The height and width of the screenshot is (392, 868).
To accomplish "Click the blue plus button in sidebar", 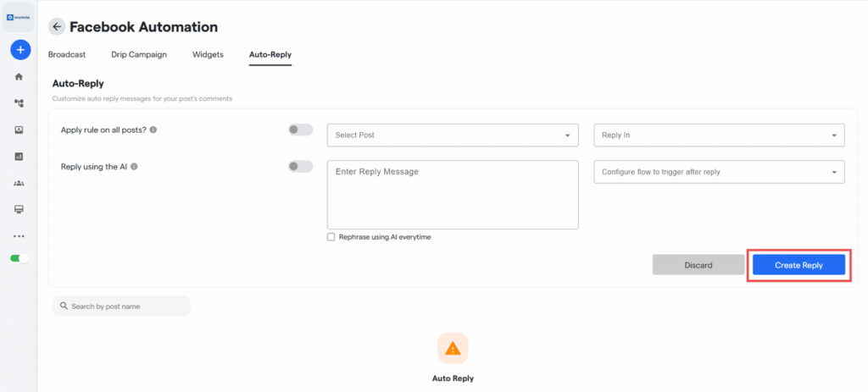I will (19, 50).
